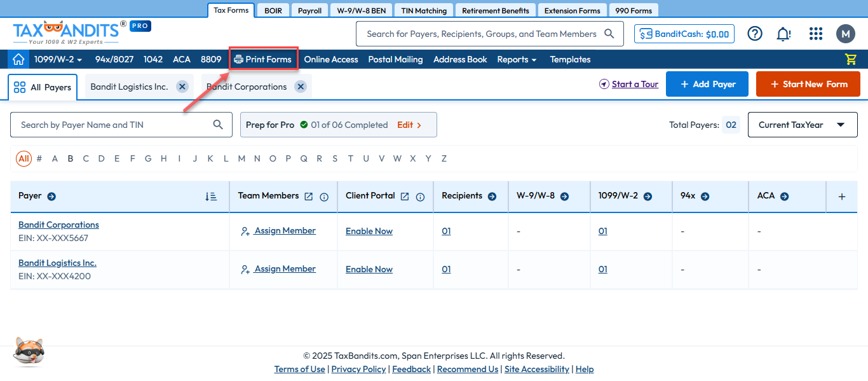Open the Address Book menu item
Image resolution: width=868 pixels, height=381 pixels.
(460, 59)
